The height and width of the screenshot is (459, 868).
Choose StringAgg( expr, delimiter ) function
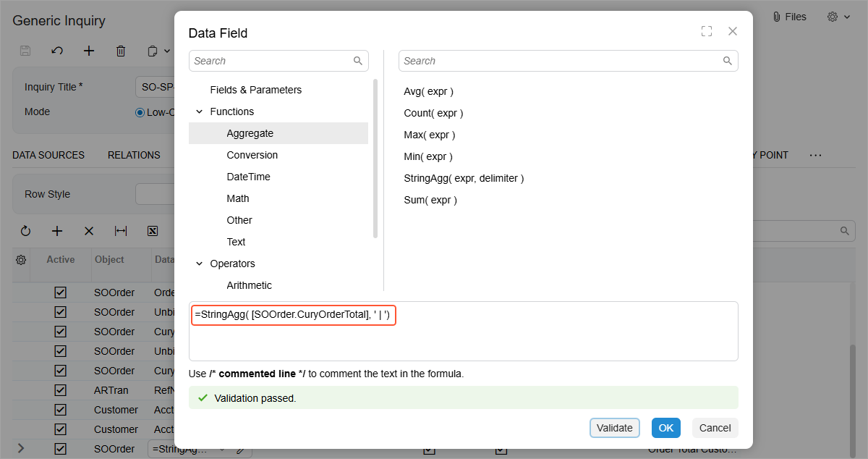464,178
